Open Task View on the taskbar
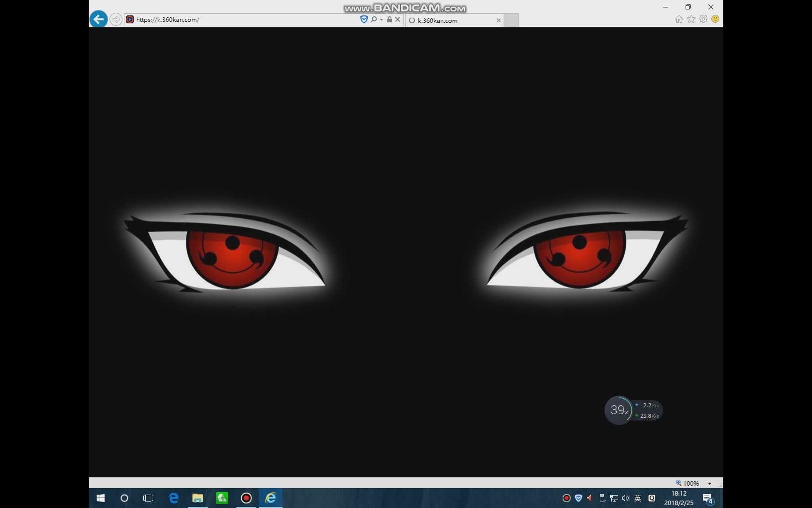This screenshot has width=812, height=508. point(148,498)
